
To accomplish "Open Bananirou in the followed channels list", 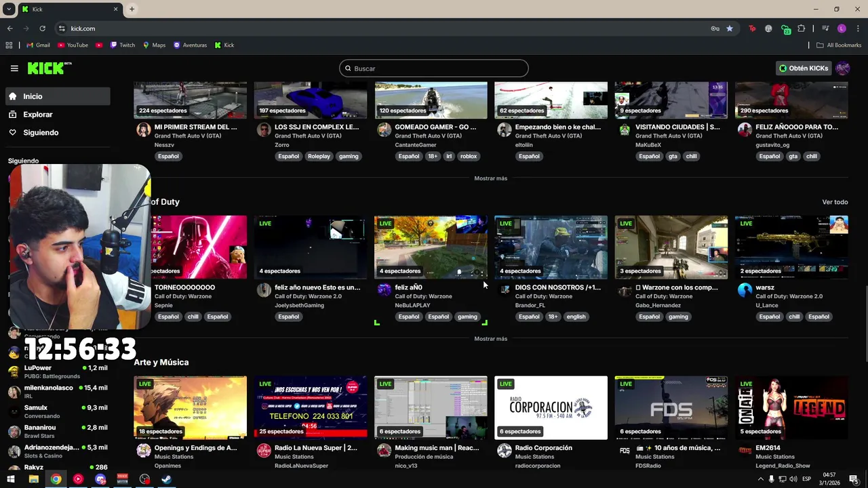I will tap(58, 432).
